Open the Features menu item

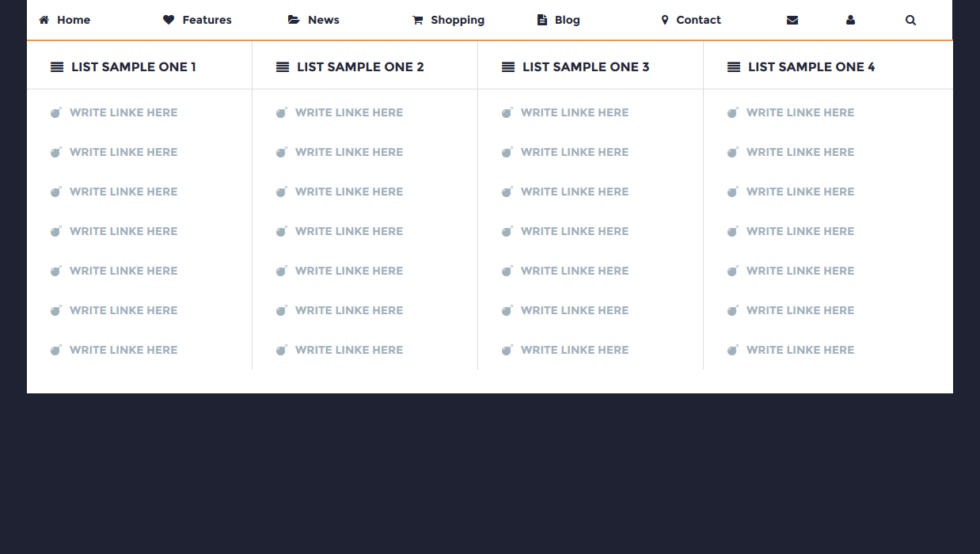pos(198,20)
